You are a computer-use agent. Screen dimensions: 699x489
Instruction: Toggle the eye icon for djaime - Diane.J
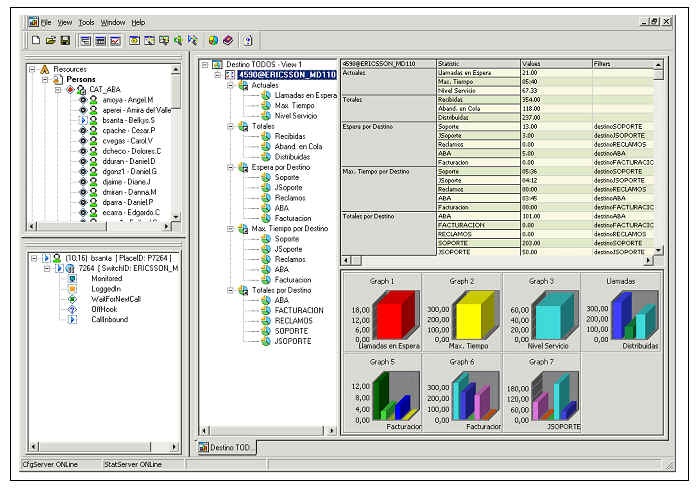(83, 182)
